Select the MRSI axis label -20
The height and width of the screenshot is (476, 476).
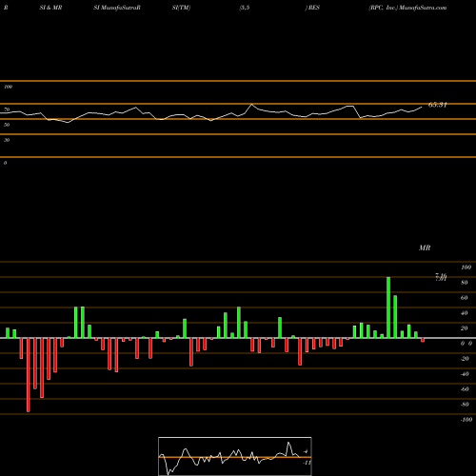tap(465, 359)
